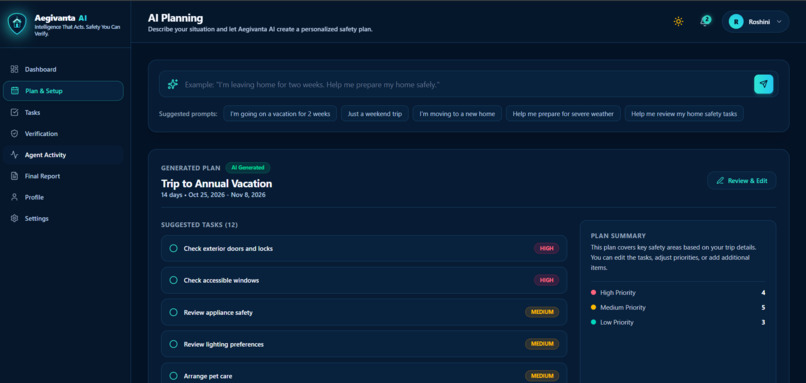The height and width of the screenshot is (383, 806).
Task: Select Plan & Setup in sidebar
Action: pyautogui.click(x=63, y=91)
